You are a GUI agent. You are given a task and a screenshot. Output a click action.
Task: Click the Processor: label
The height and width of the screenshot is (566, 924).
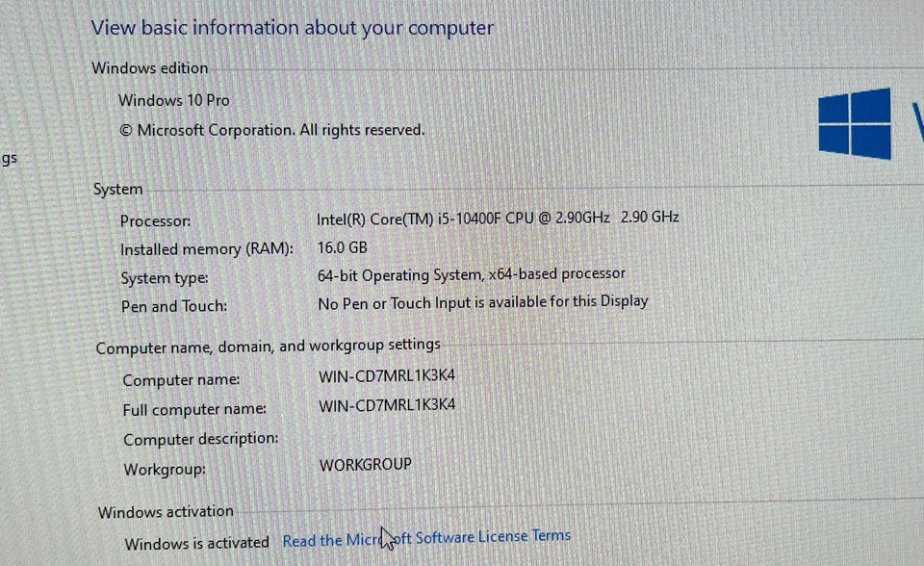156,221
